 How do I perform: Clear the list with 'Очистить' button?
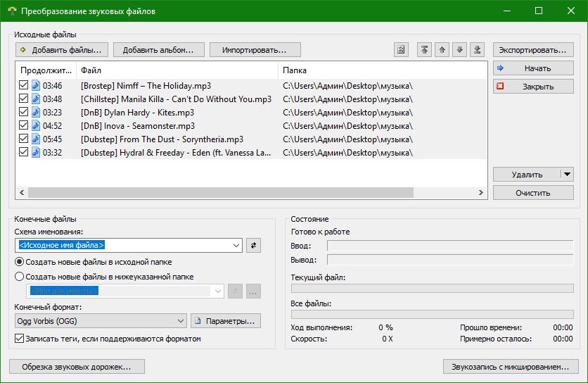(533, 193)
